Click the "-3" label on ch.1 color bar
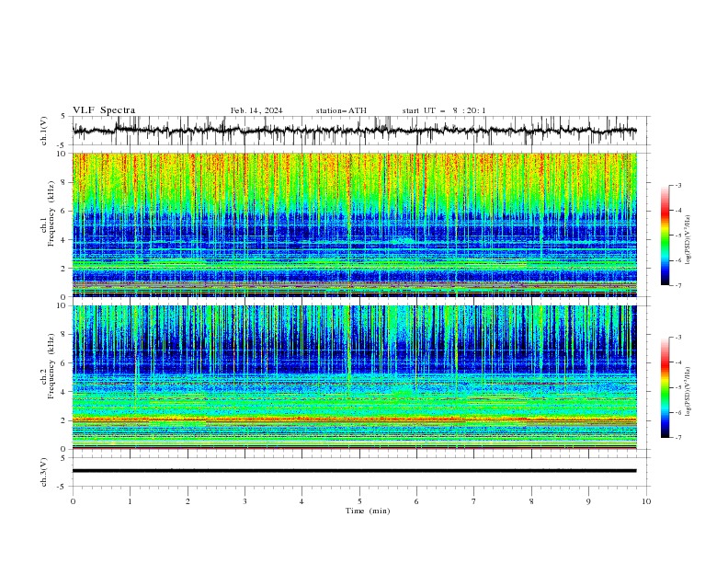Image resolution: width=728 pixels, height=563 pixels. point(678,185)
